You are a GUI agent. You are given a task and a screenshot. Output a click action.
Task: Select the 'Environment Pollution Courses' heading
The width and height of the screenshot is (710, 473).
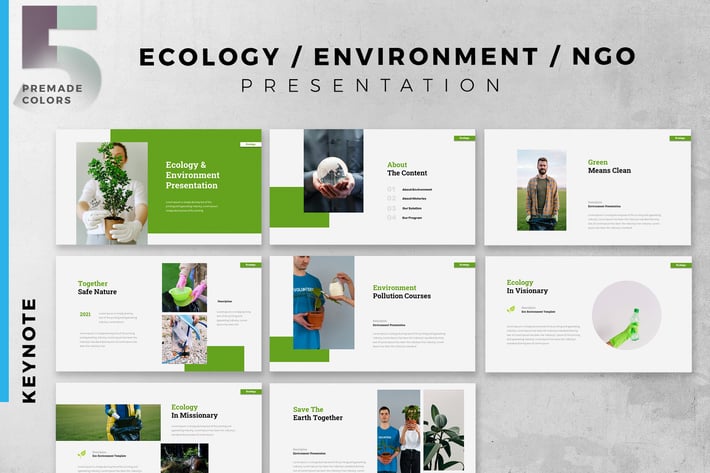tap(402, 291)
